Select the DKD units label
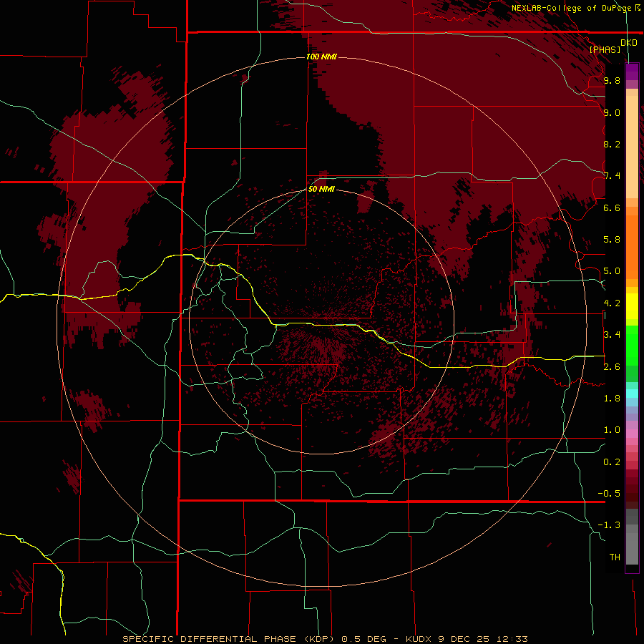The height and width of the screenshot is (644, 644). click(x=629, y=43)
